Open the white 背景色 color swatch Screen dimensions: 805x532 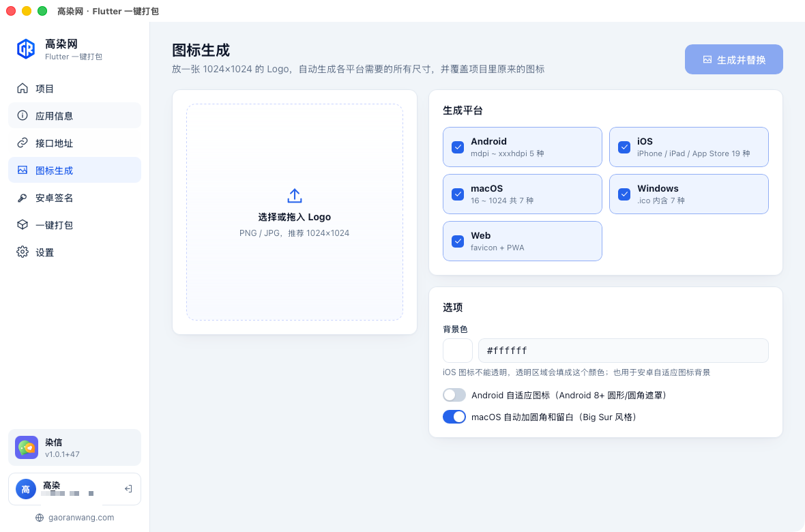[458, 351]
